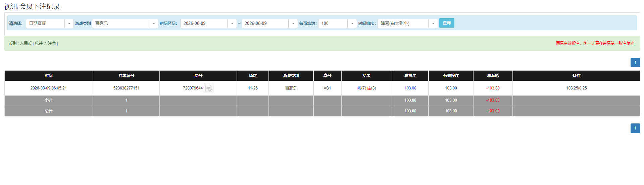This screenshot has width=644, height=185.
Task: Click the 百家乐 cell in the data row
Action: click(291, 88)
